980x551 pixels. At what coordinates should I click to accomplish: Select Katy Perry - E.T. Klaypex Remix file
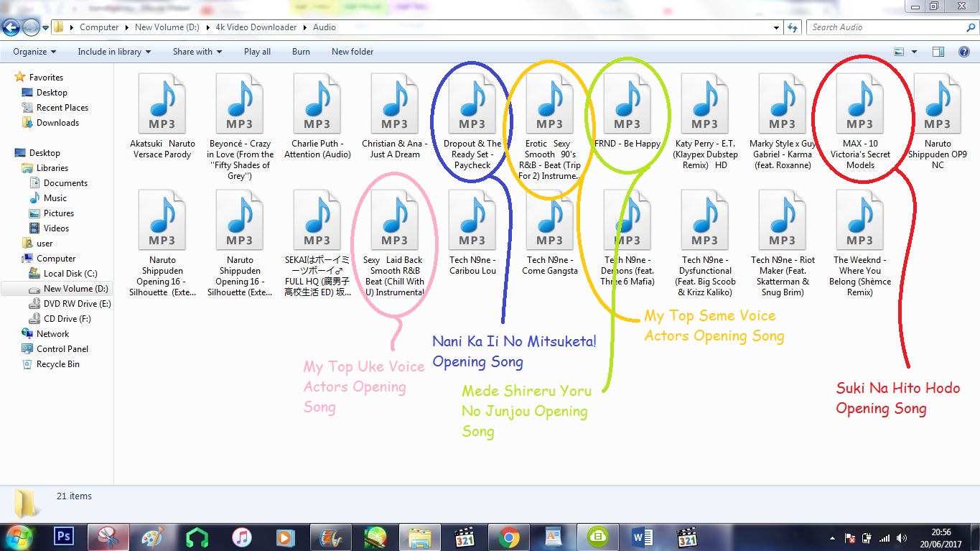[x=705, y=121]
